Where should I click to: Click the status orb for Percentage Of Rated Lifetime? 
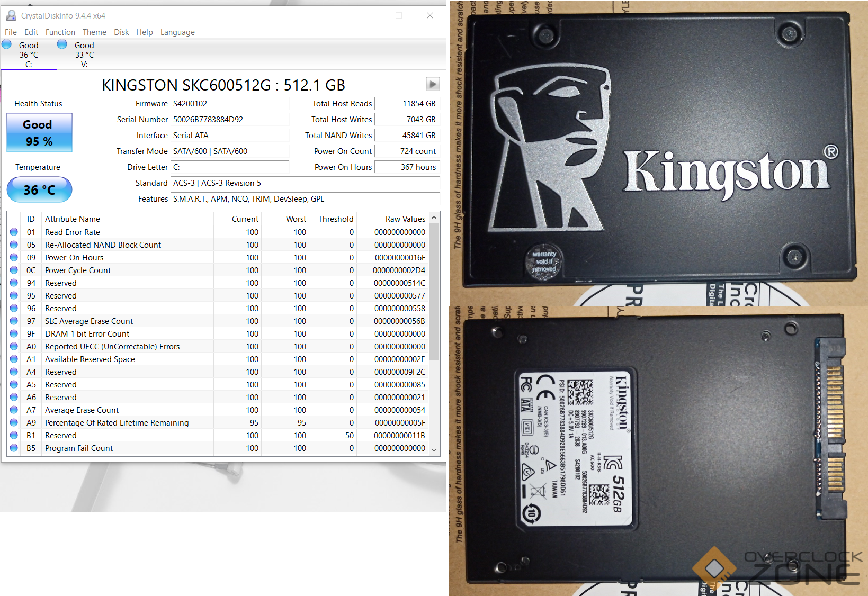pos(14,422)
